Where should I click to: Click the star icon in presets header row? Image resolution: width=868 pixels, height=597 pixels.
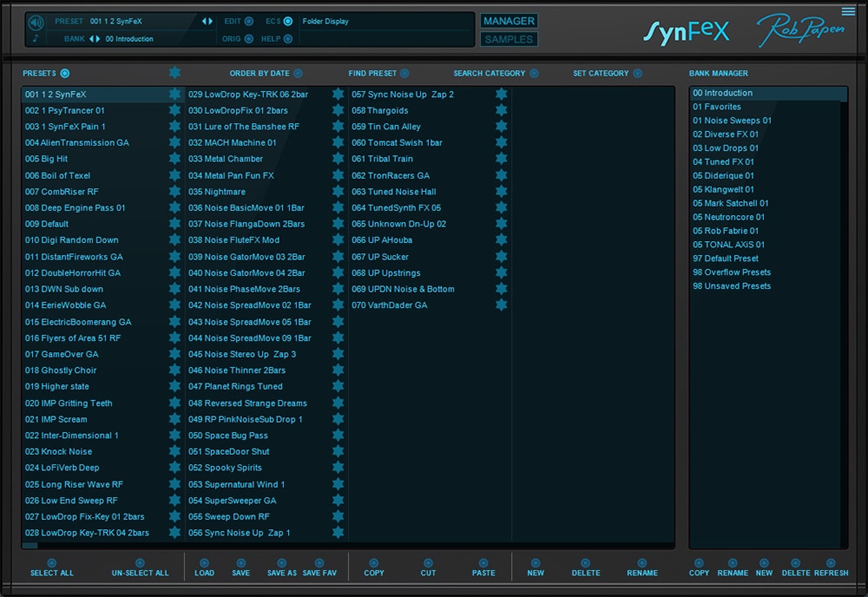(x=175, y=73)
